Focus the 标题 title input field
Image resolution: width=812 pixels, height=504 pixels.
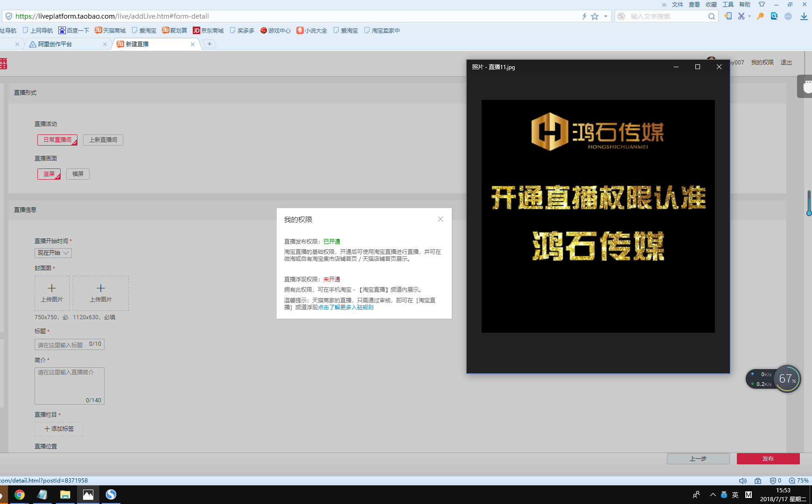[70, 344]
